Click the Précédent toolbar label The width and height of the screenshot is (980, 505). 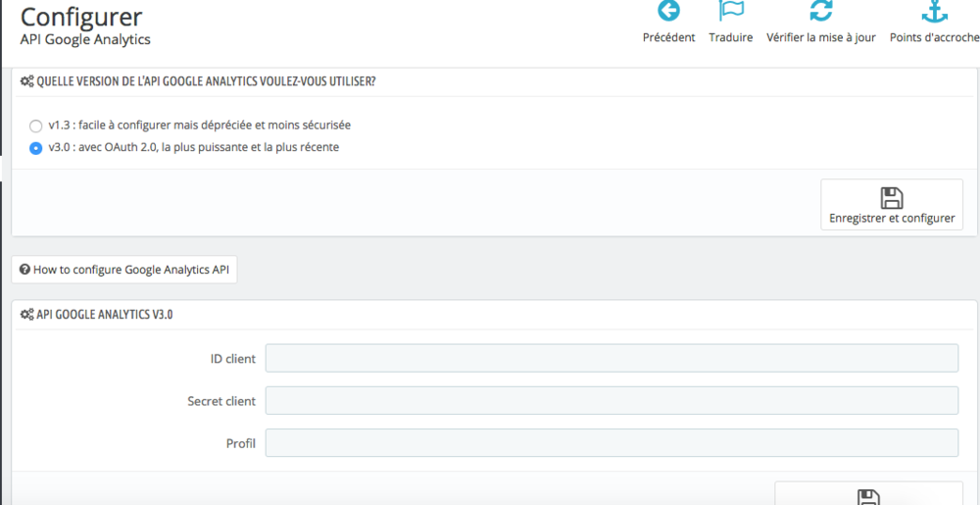click(668, 37)
